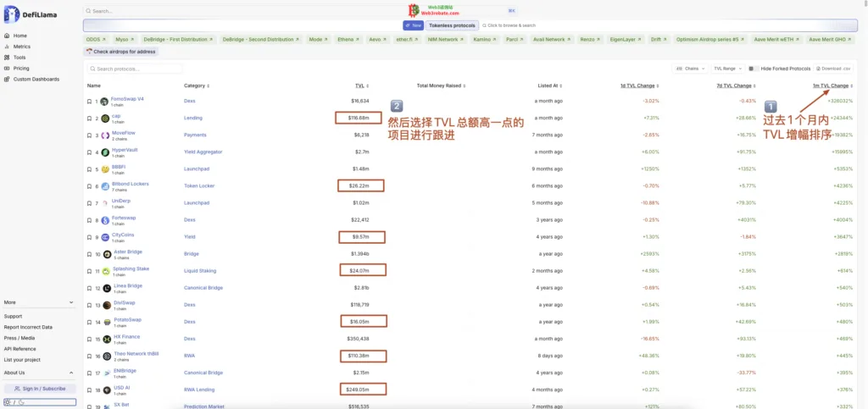Sort by 1d TVL Change column
This screenshot has height=409, width=868.
click(x=639, y=86)
